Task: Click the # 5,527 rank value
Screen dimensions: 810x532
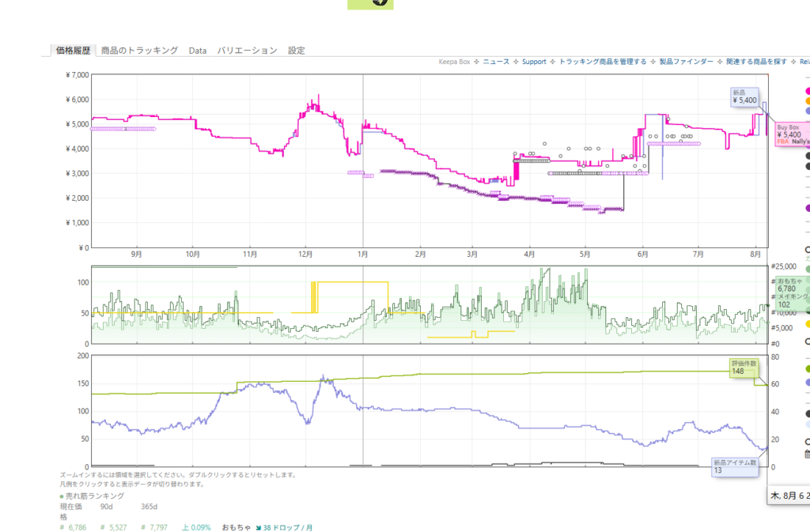Action: point(114,528)
